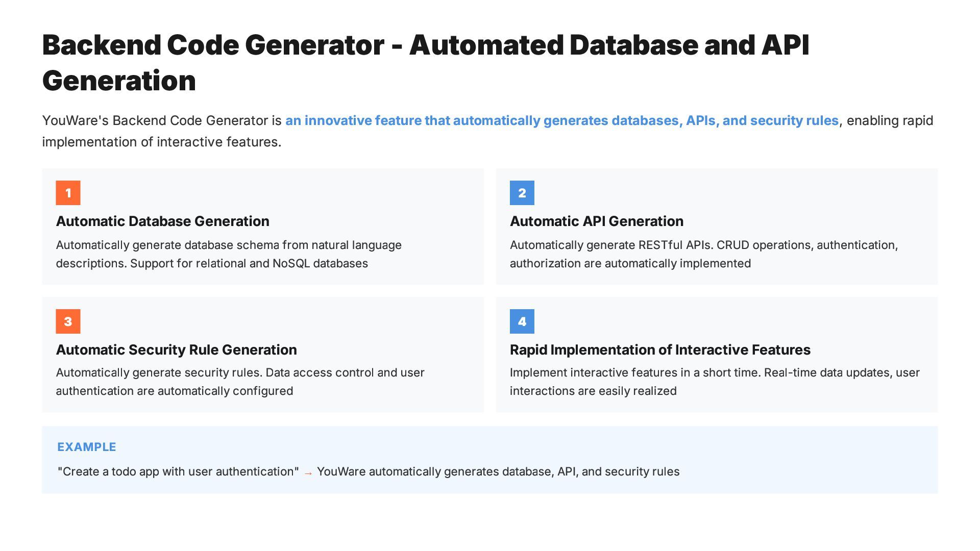
Task: Click the blue number 2 badge
Action: pos(522,193)
